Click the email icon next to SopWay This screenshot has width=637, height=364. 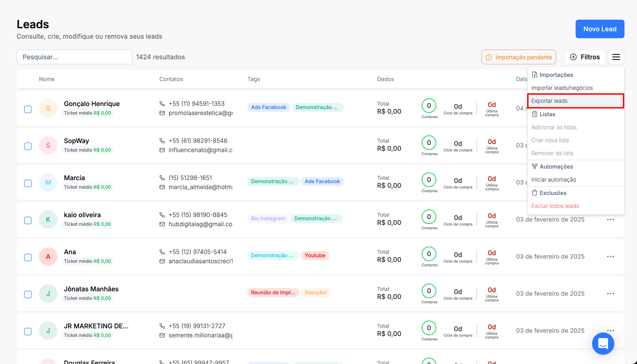coord(162,150)
